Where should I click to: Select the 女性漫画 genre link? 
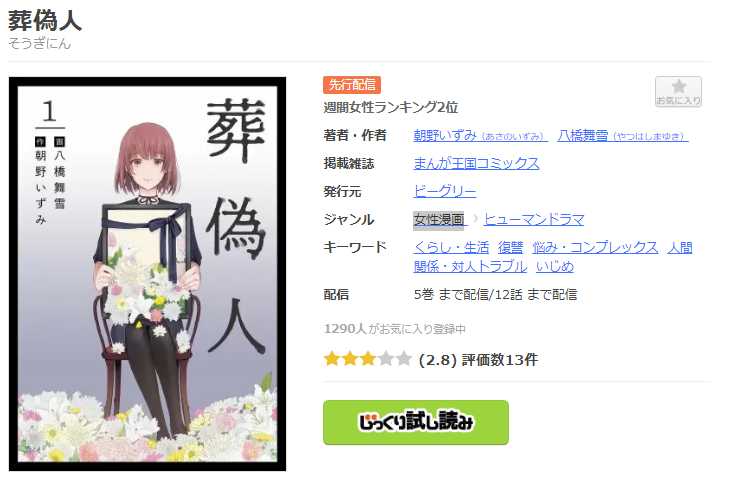tap(439, 219)
